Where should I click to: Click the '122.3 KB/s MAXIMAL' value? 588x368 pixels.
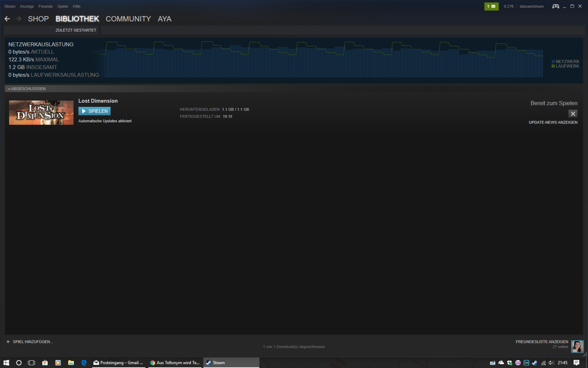tap(33, 60)
